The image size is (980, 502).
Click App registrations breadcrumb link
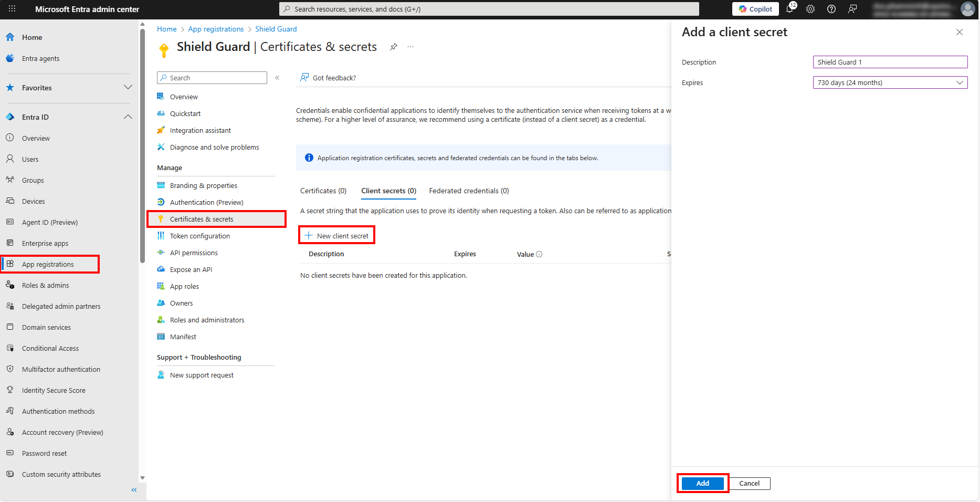coord(216,29)
